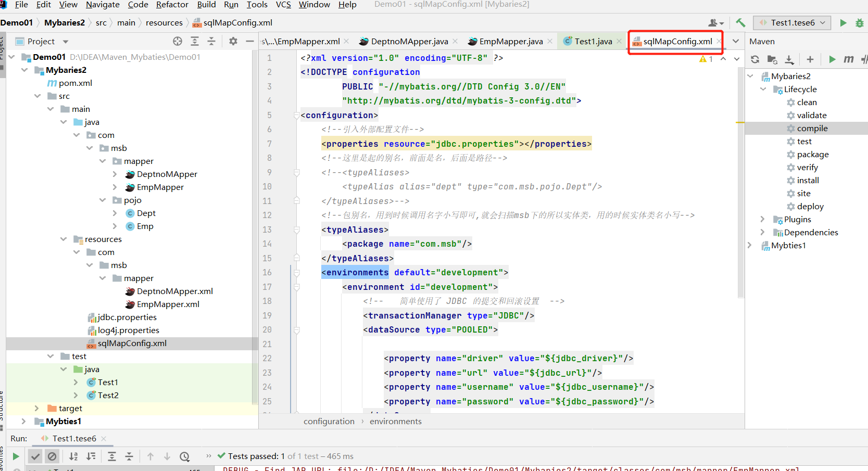The height and width of the screenshot is (471, 868).
Task: Hide the Project tool window
Action: coord(250,41)
